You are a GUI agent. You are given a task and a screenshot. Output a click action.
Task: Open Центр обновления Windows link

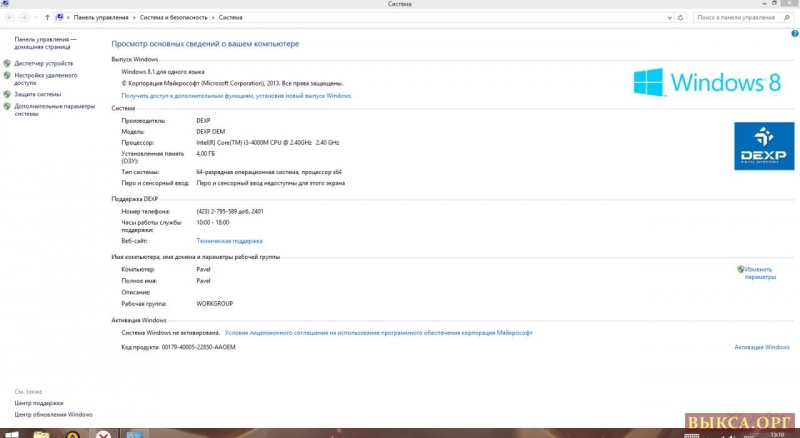click(54, 414)
